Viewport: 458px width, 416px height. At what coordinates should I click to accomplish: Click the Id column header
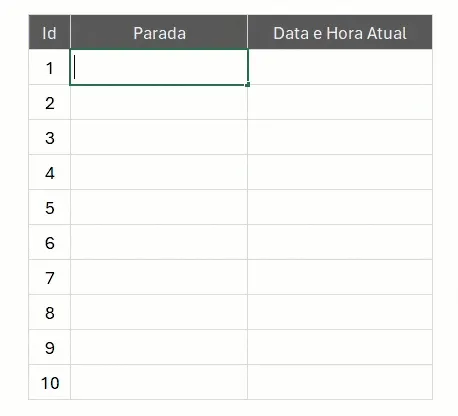click(x=49, y=32)
